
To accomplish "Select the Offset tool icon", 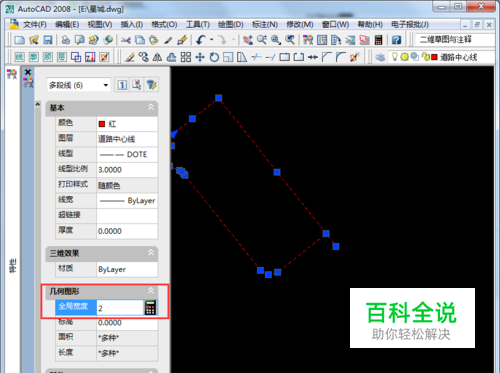I will 171,57.
